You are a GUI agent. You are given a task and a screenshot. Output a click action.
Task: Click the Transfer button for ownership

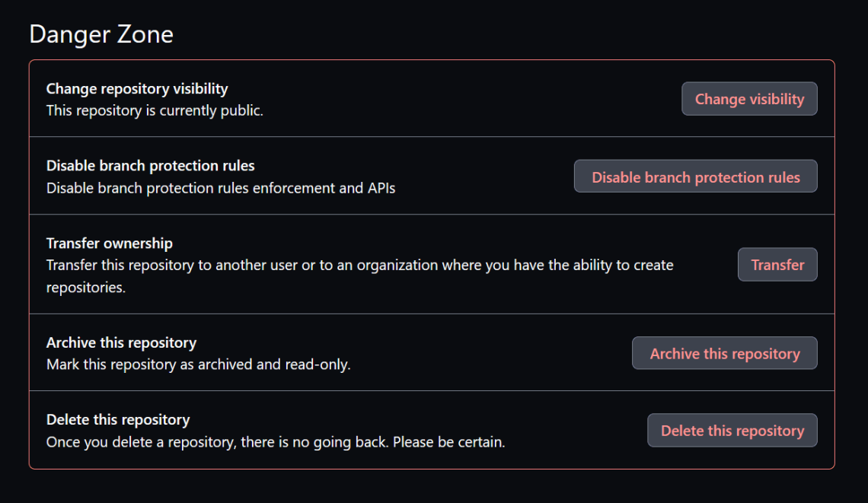tap(777, 264)
